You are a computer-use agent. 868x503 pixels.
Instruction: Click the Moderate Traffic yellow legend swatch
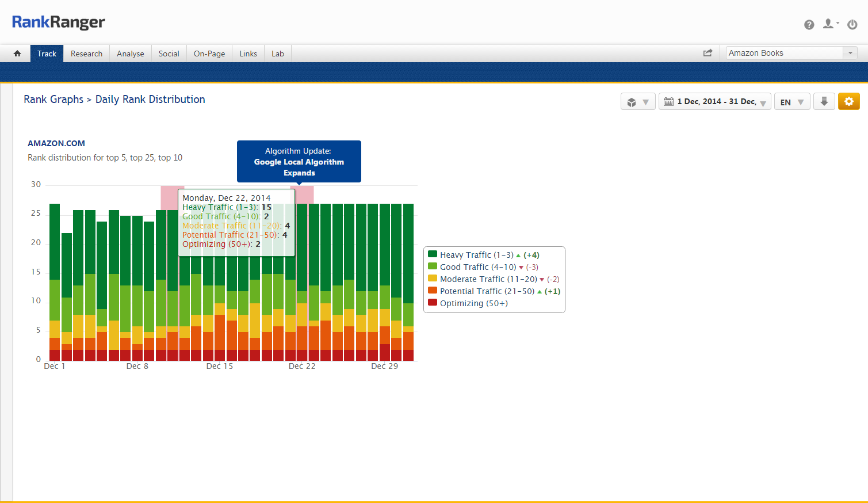[x=433, y=279]
